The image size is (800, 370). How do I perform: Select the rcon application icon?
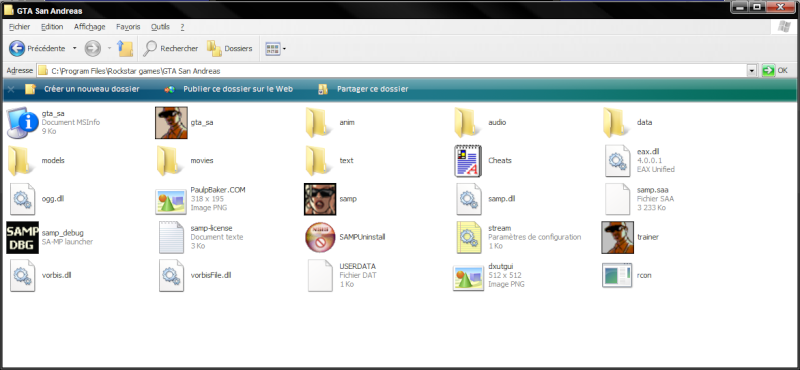click(x=617, y=276)
